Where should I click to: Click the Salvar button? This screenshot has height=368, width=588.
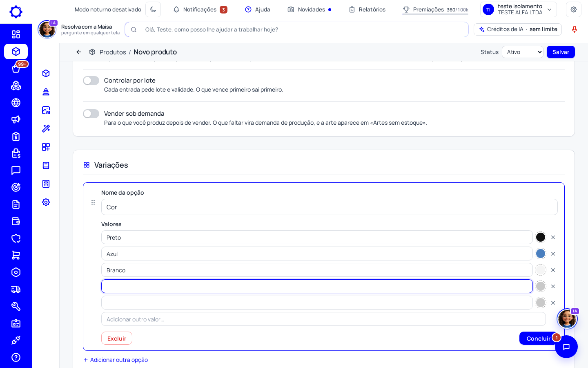pyautogui.click(x=561, y=52)
